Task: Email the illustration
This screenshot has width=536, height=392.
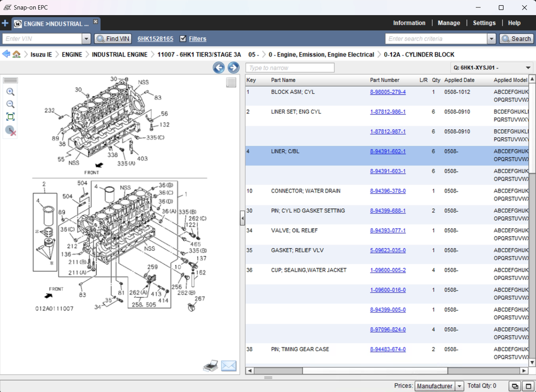Action: [x=229, y=366]
